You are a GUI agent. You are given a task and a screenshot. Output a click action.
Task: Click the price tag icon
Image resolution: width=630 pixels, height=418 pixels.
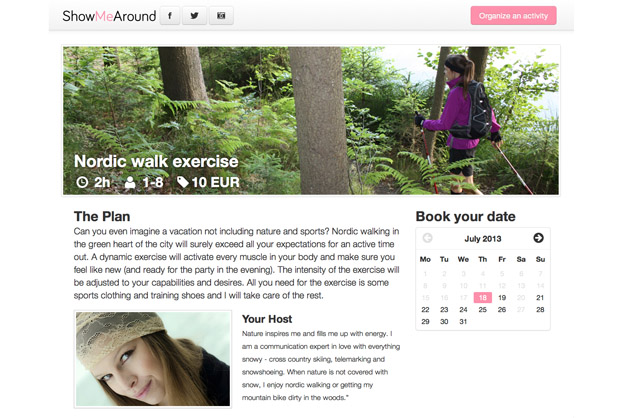click(x=183, y=182)
